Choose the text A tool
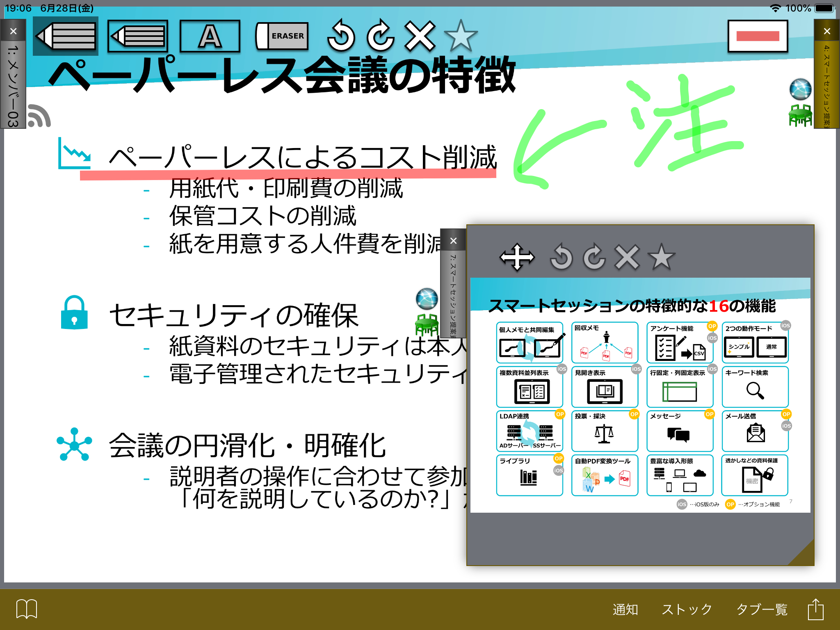The height and width of the screenshot is (630, 840). (210, 36)
